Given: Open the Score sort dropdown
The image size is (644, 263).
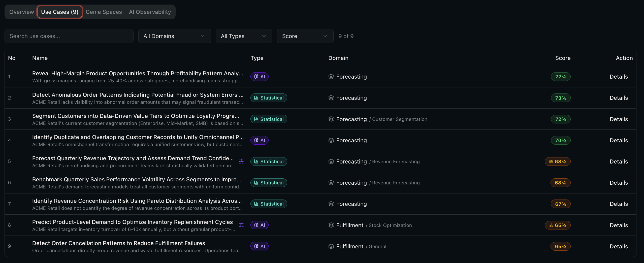Looking at the screenshot, I should click(305, 36).
